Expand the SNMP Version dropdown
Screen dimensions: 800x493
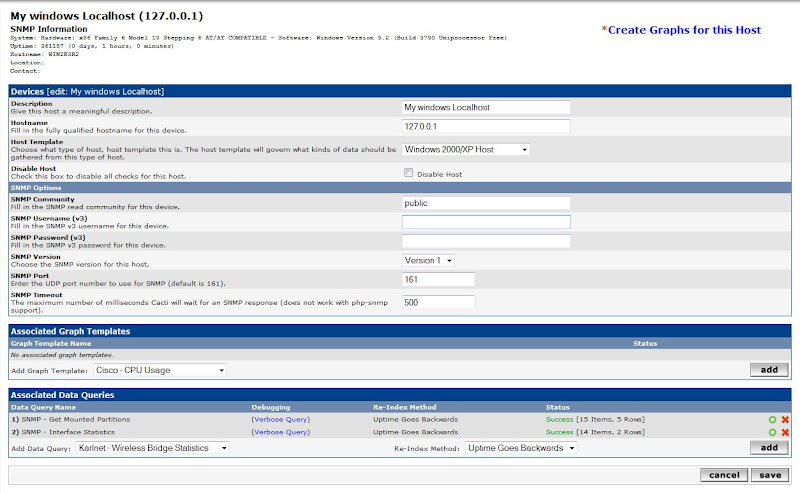(428, 260)
